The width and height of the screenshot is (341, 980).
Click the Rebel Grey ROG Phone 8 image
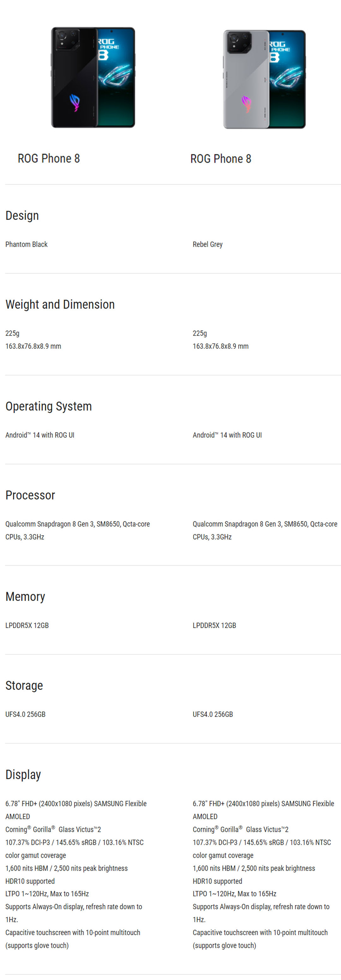coord(264,79)
